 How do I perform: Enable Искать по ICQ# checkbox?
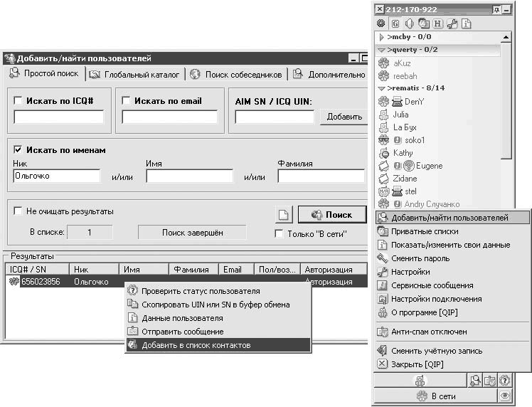pyautogui.click(x=18, y=100)
